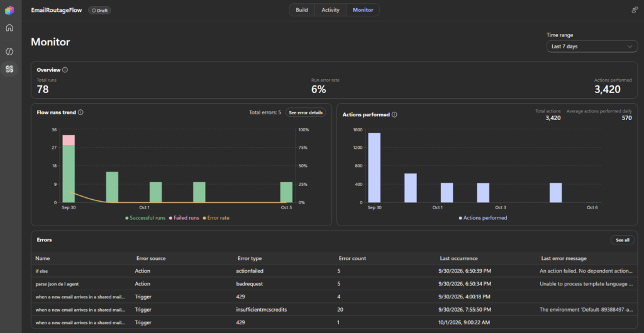
Task: Click the top-right connections icon
Action: coord(635,10)
